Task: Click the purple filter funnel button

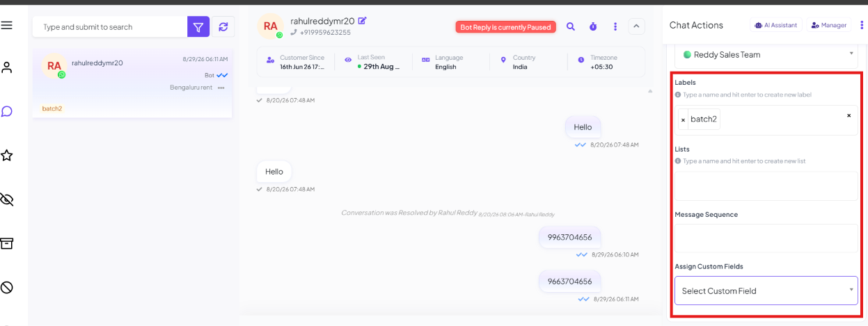Action: (198, 27)
